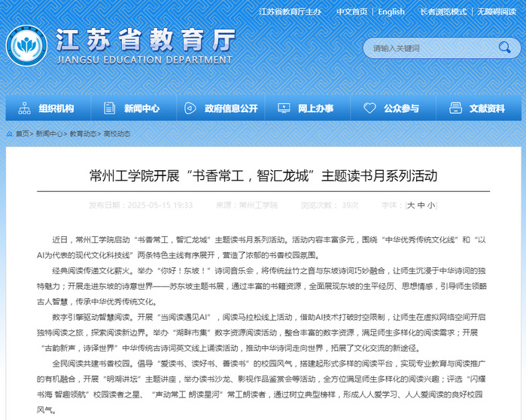
Task: Open the 文献资料 menu
Action: click(x=479, y=108)
